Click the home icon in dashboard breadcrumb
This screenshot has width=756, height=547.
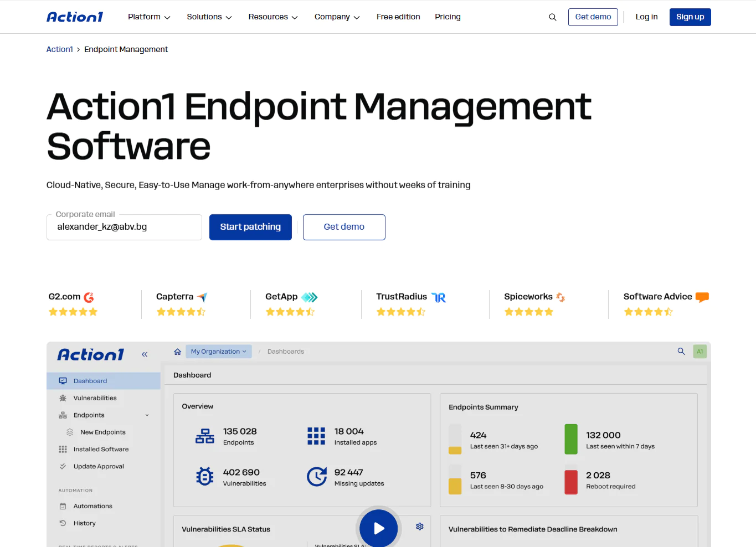pos(177,352)
